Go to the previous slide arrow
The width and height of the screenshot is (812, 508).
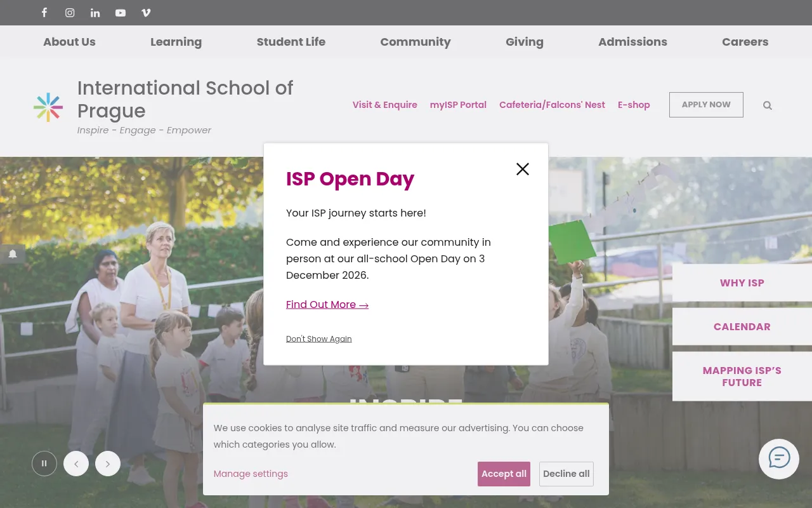(x=76, y=464)
